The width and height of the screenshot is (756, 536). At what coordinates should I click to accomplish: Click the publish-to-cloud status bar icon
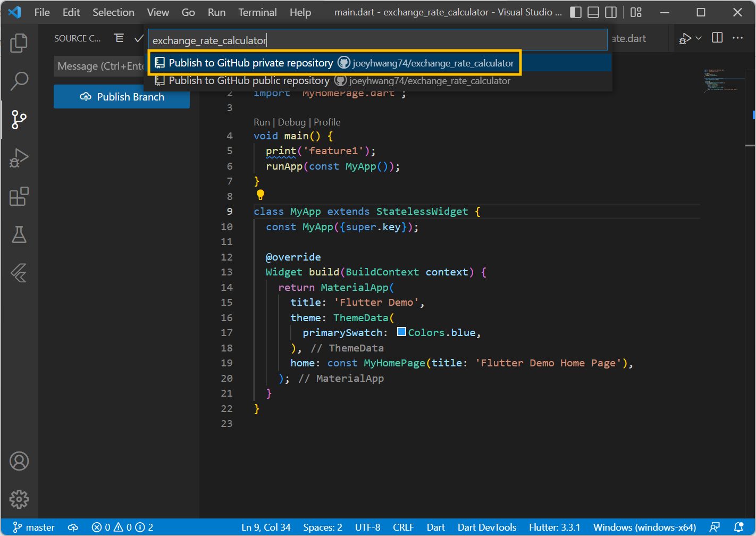pyautogui.click(x=73, y=527)
